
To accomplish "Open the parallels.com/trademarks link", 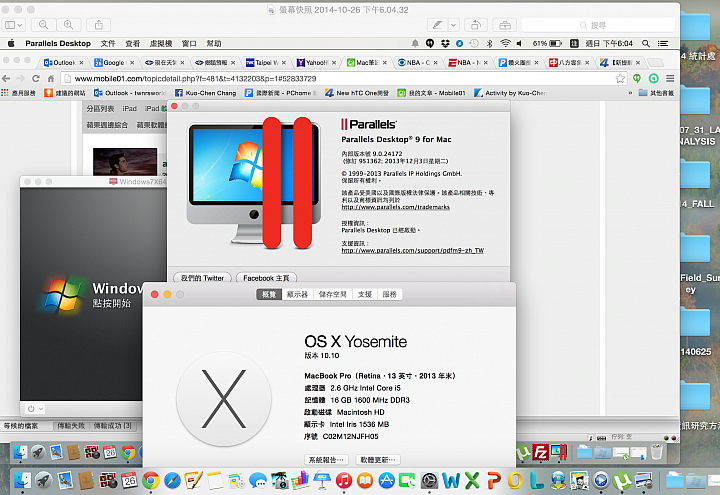I will point(395,207).
